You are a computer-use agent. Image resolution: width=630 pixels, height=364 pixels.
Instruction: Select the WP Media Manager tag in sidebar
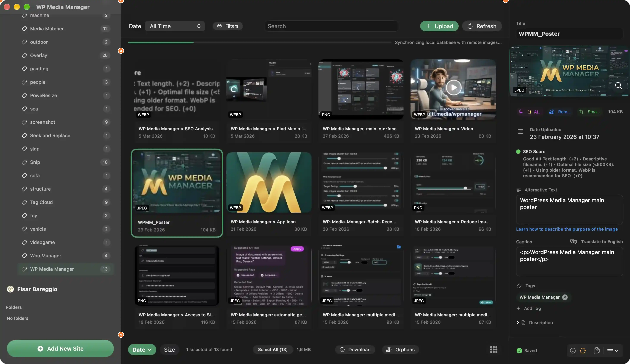tap(66, 269)
